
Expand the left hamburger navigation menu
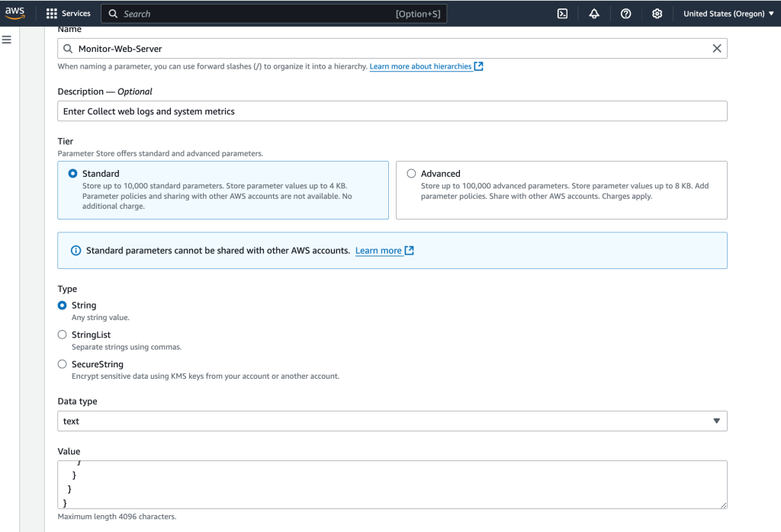(x=7, y=40)
